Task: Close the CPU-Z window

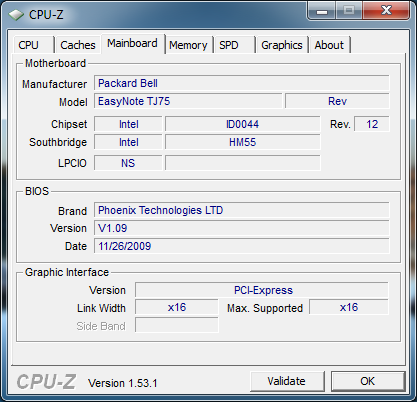Action: 386,11
